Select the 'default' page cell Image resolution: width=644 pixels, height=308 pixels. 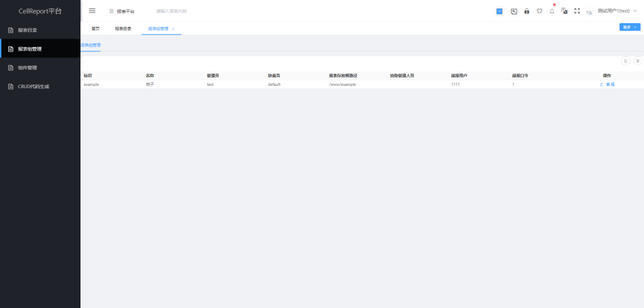[x=274, y=84]
